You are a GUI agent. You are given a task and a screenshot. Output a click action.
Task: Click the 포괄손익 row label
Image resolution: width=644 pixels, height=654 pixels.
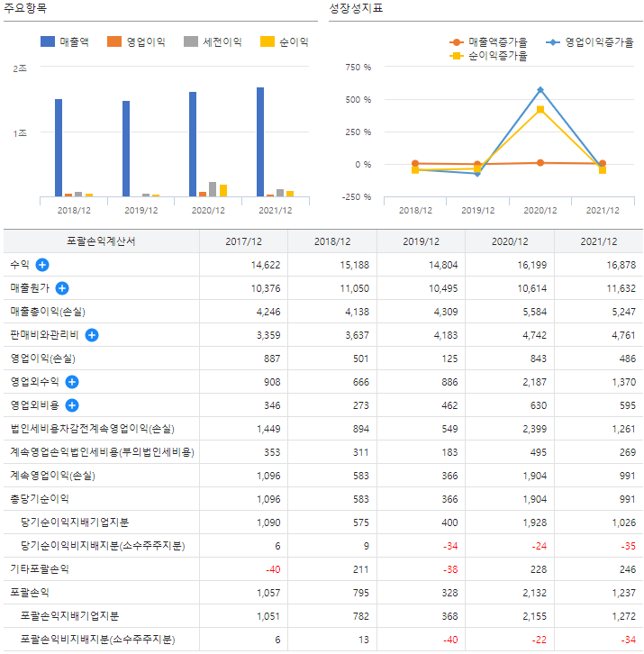coord(30,592)
